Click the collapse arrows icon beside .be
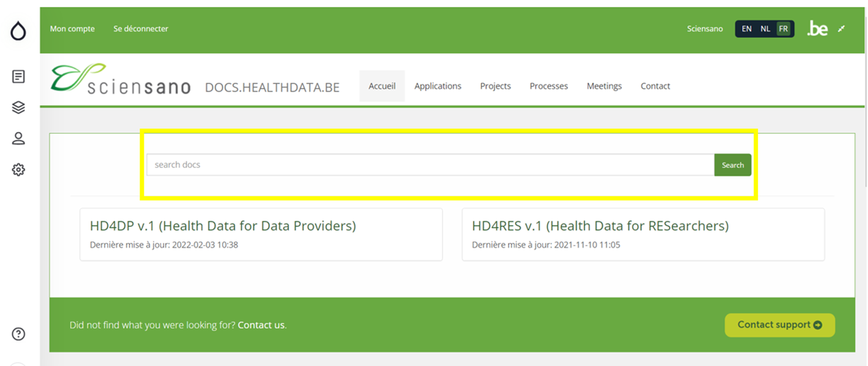This screenshot has height=366, width=868. pos(841,29)
